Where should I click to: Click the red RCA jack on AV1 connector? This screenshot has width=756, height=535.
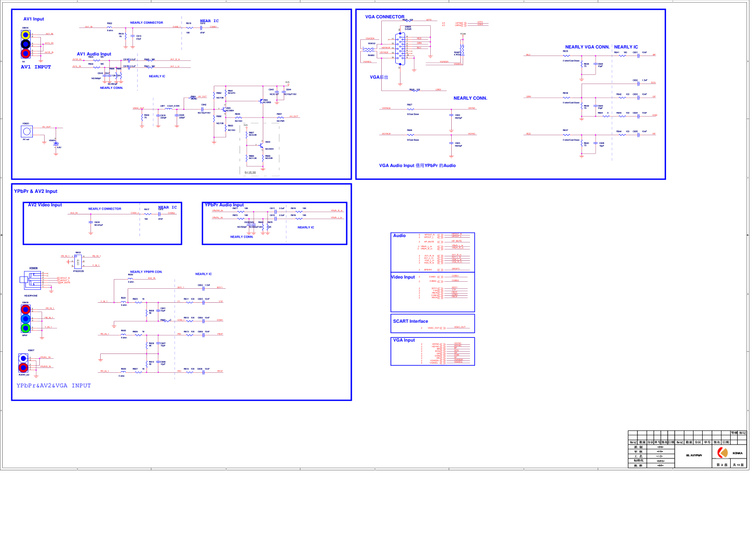point(25,53)
